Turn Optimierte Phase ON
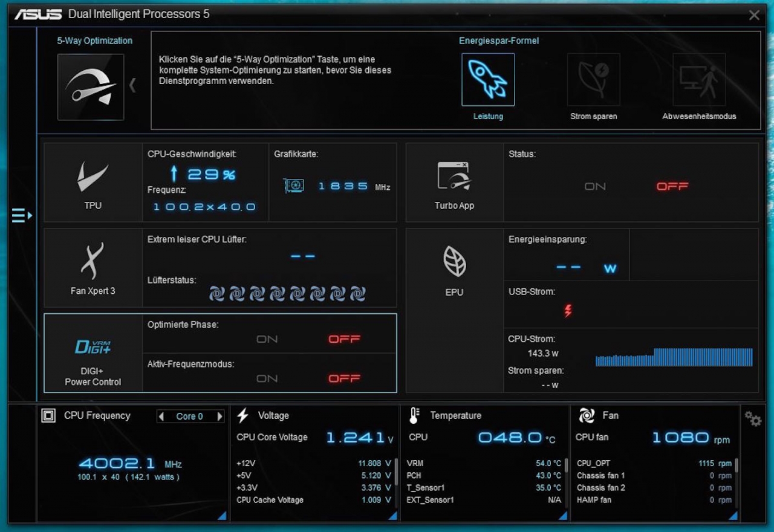The image size is (774, 532). click(267, 339)
